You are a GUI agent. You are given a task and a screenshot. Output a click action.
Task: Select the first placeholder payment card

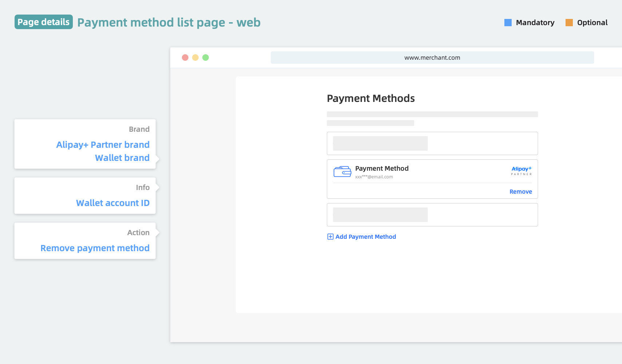click(432, 143)
